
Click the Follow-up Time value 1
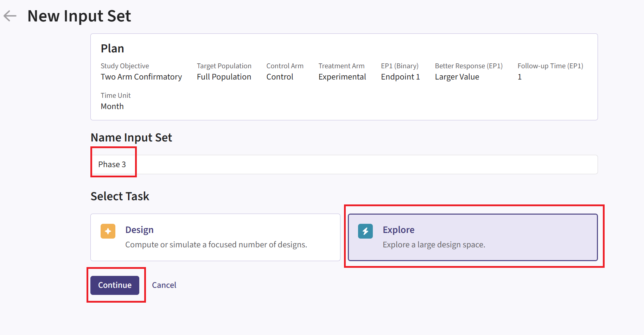pyautogui.click(x=519, y=77)
